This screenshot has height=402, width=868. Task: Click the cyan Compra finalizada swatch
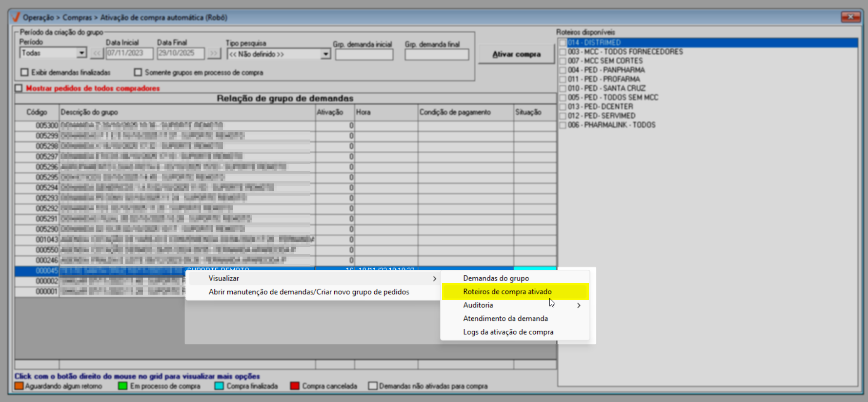point(219,386)
